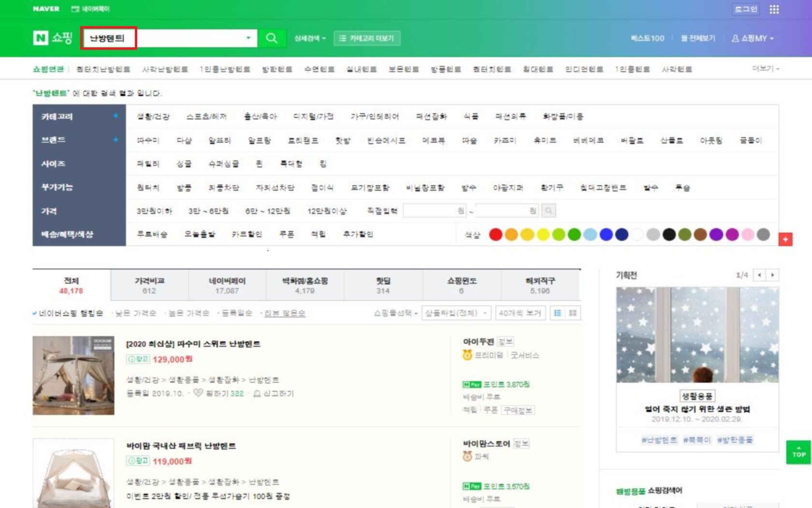Screen dimensions: 812x508
Task: Open the 바이맘 국내산 패브릭 난방텐트 title
Action: tap(181, 446)
